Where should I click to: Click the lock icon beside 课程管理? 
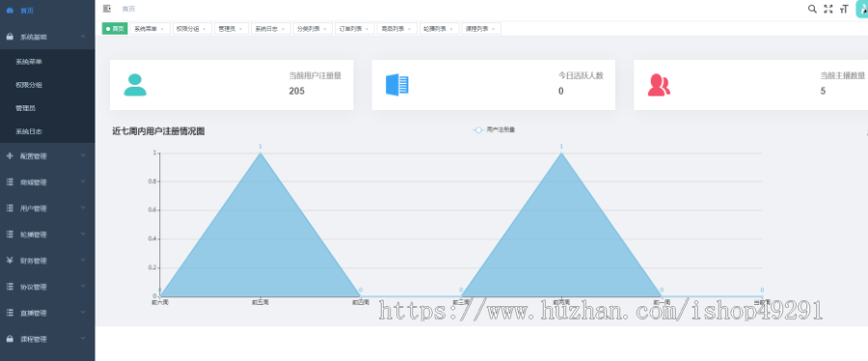pos(10,339)
